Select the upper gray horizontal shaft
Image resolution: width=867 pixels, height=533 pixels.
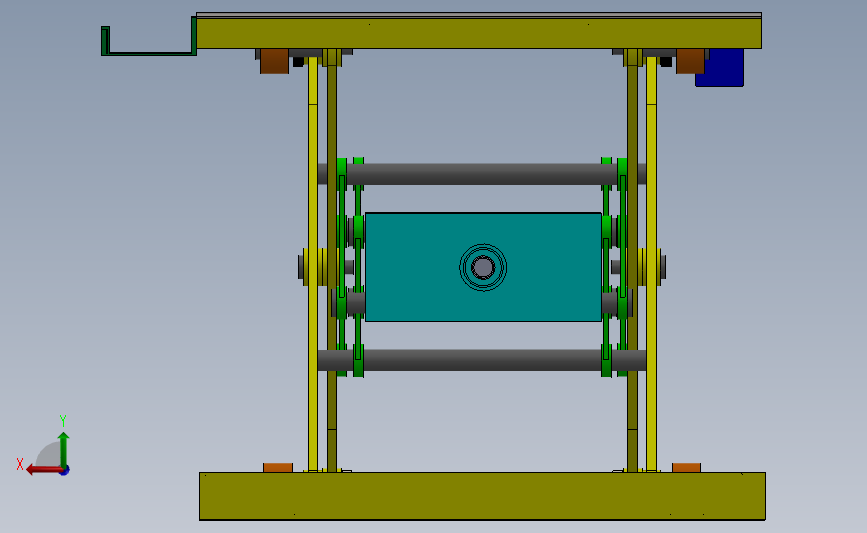click(x=482, y=174)
